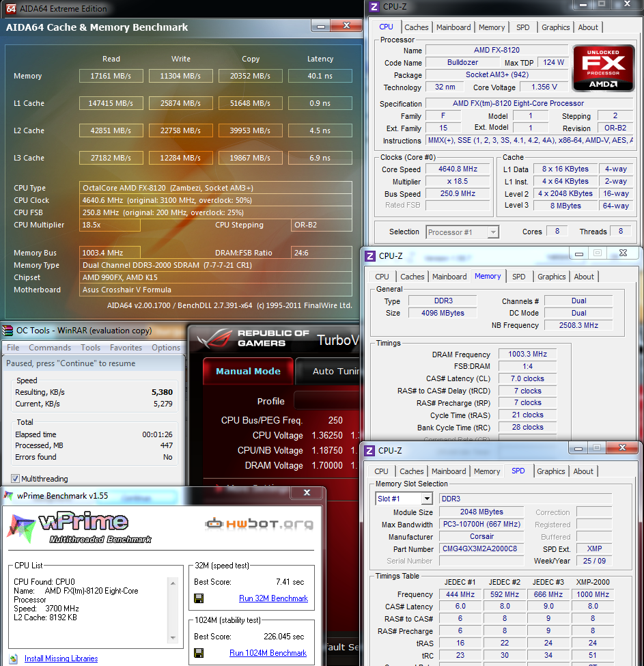Run the 32M speed test benchmark
Screen dimensions: 644x666
[x=273, y=598]
